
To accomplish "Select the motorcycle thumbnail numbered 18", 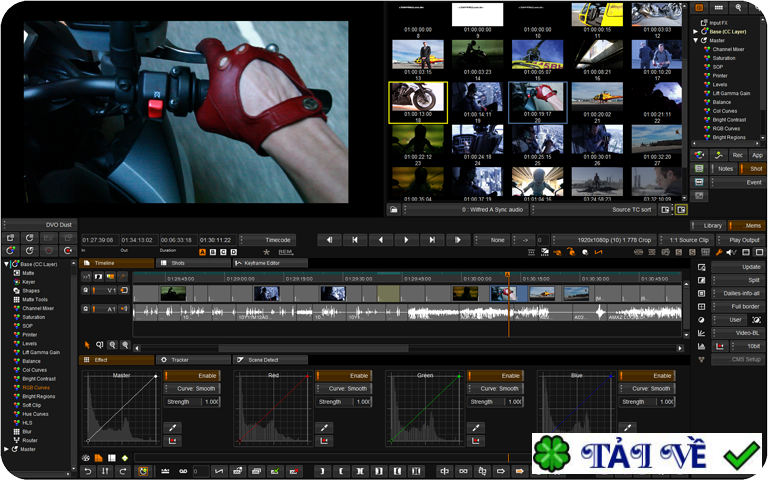I will 417,98.
